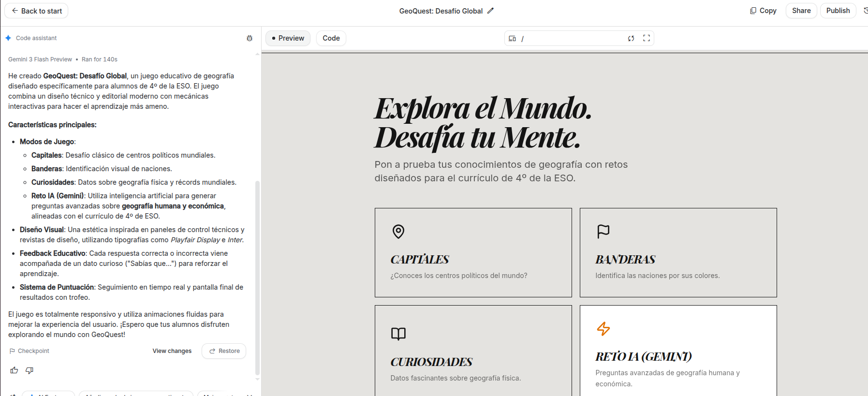868x396 pixels.
Task: Open the preview in fullscreen
Action: [x=647, y=38]
